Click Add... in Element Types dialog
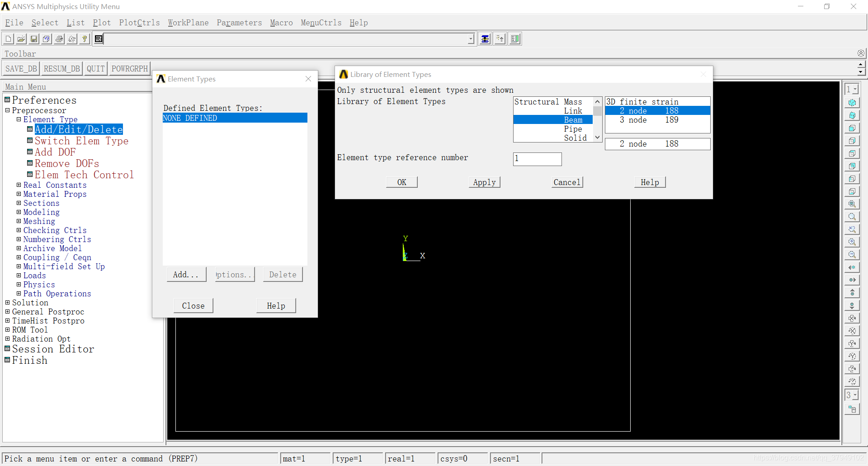This screenshot has height=466, width=868. 187,275
